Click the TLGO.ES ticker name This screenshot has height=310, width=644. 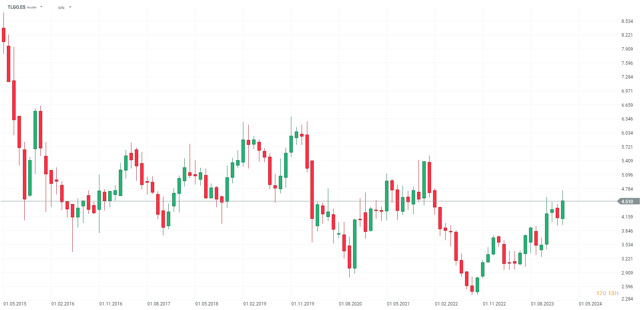(x=16, y=7)
